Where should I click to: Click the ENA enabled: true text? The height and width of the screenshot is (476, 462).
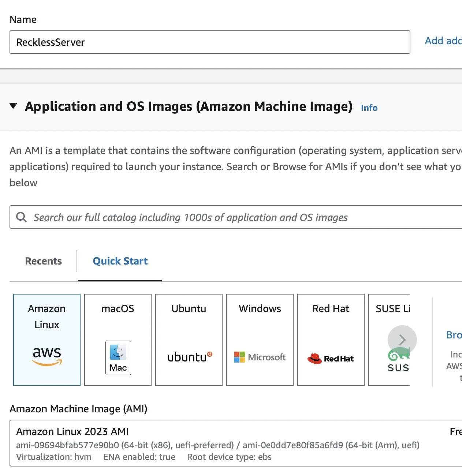tap(139, 457)
